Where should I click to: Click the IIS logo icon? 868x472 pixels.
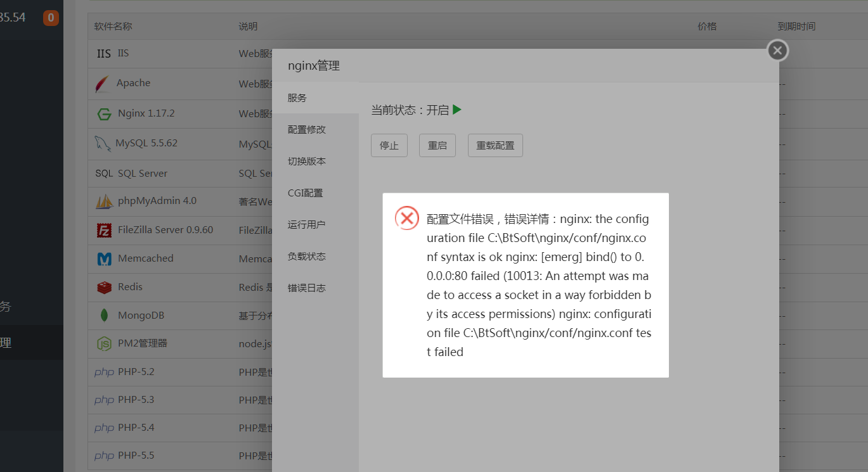click(104, 54)
